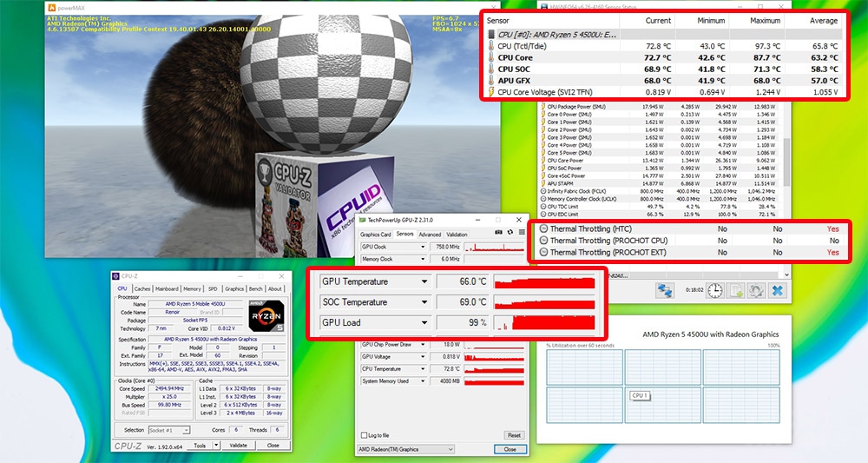Click the GPU Voltage value 0.818 V

click(445, 357)
